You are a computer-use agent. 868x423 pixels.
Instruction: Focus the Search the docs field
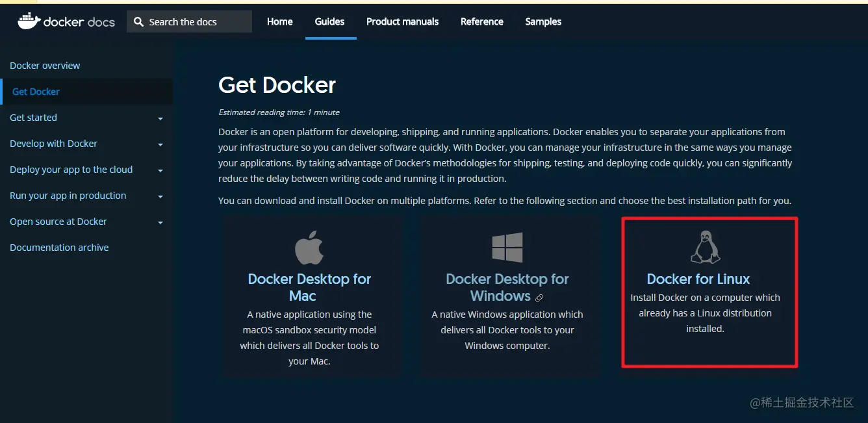pyautogui.click(x=189, y=21)
